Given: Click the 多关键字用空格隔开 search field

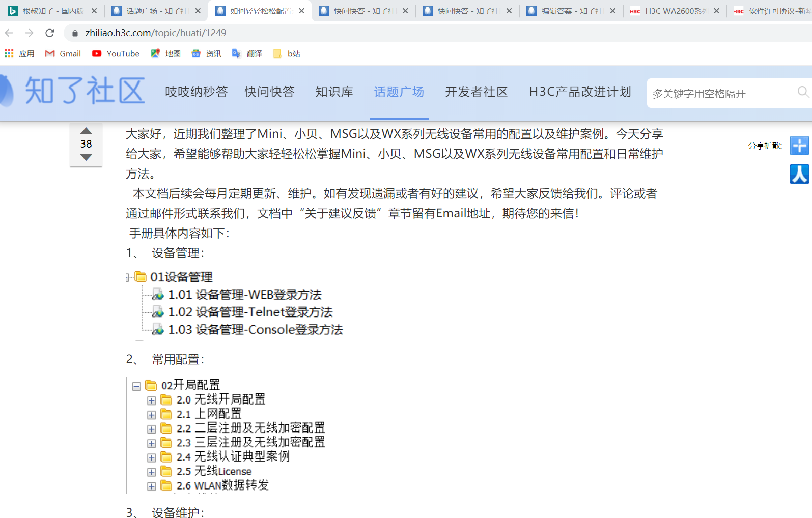Looking at the screenshot, I should [x=723, y=93].
